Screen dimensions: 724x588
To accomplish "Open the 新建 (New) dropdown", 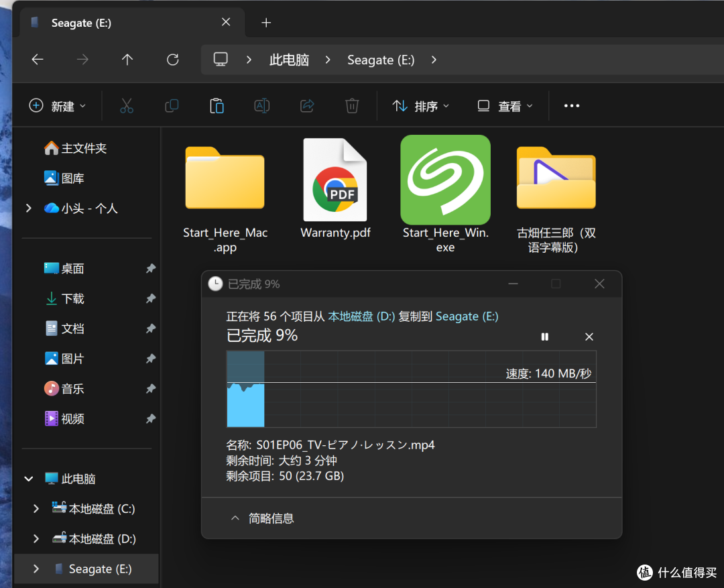I will pos(57,106).
